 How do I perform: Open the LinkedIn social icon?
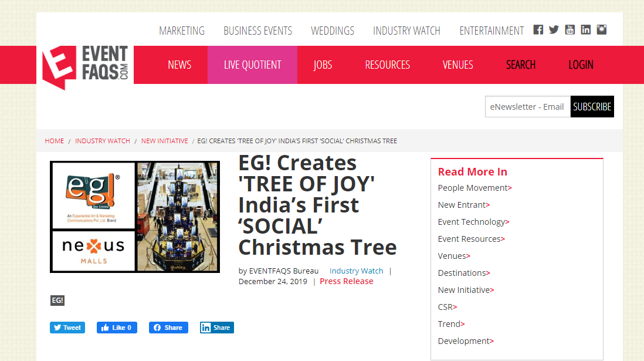(x=586, y=29)
